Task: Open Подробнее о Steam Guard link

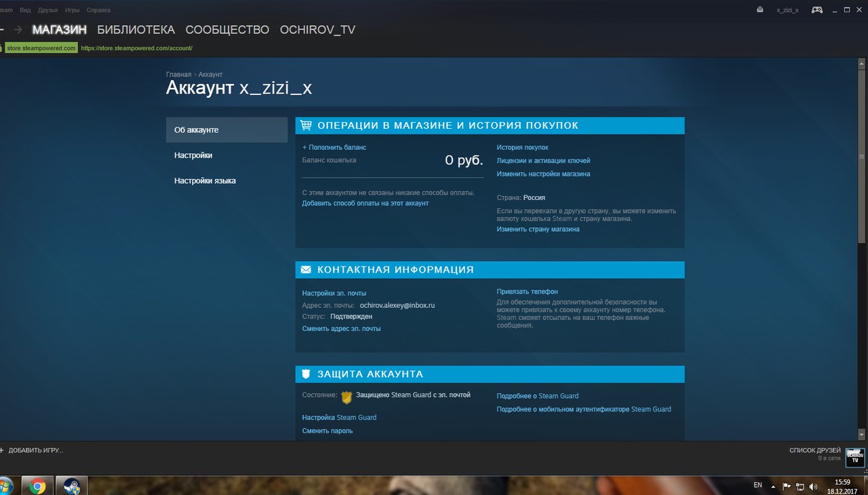Action: point(537,396)
